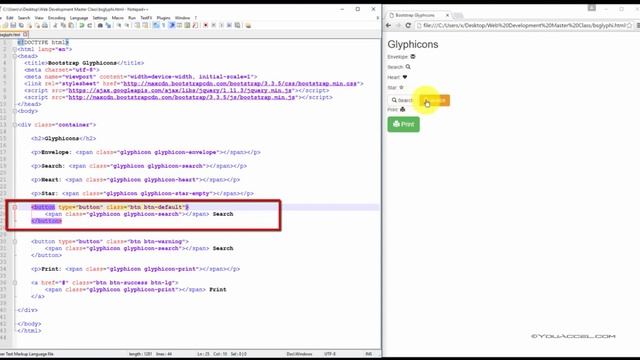Click the green Undo arrow icon
The width and height of the screenshot is (640, 360).
click(x=82, y=25)
